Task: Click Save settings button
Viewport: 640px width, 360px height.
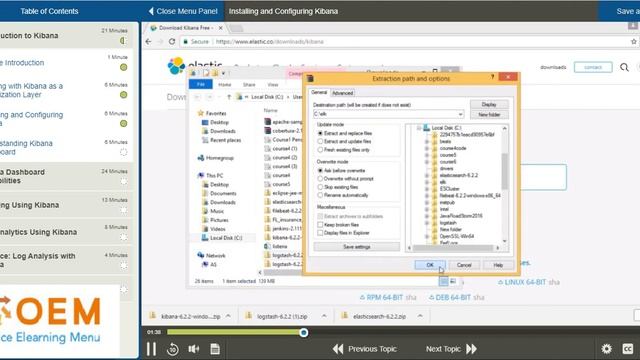Action: pyautogui.click(x=356, y=247)
